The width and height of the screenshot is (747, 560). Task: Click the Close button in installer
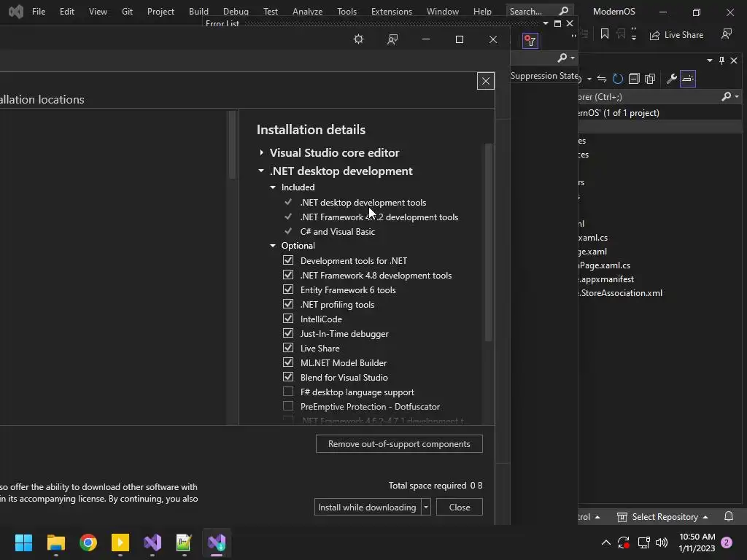(460, 507)
